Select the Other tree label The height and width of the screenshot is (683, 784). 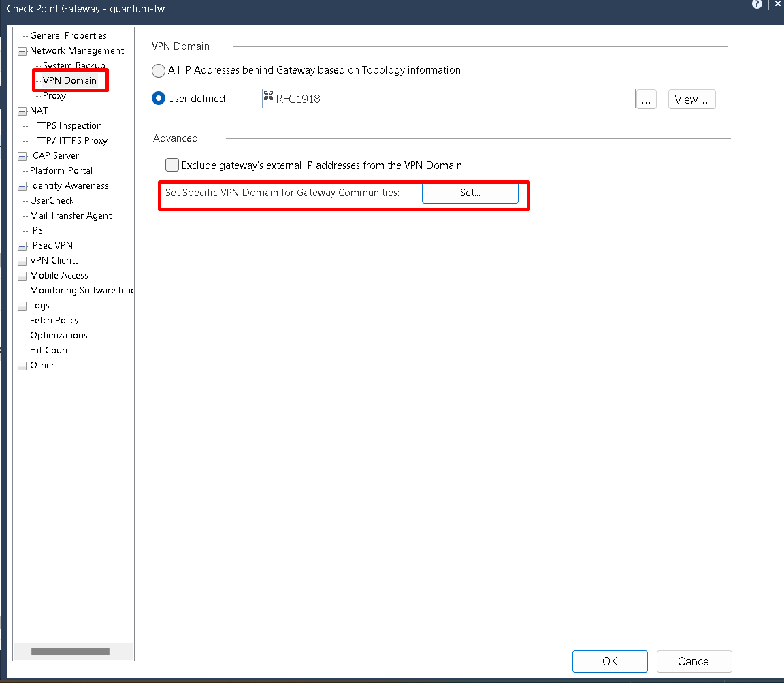point(42,365)
